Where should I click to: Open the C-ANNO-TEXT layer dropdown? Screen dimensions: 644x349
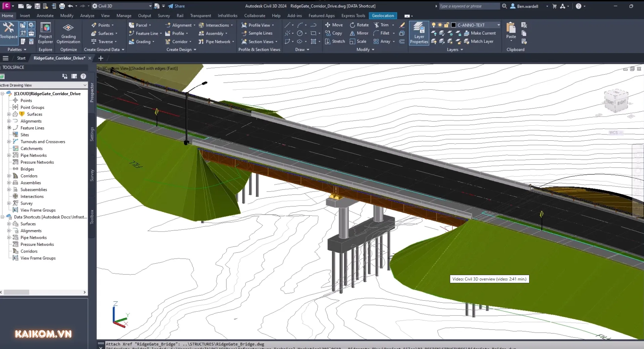[x=499, y=25]
